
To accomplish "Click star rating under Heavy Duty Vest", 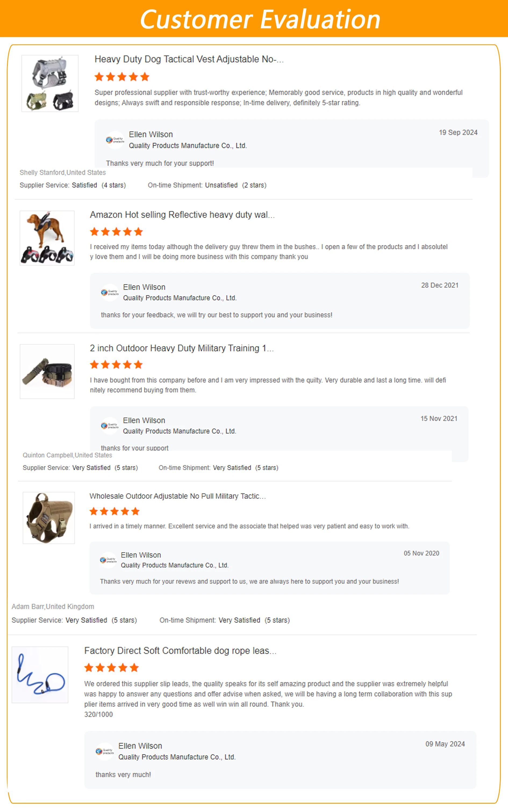I will [x=122, y=77].
